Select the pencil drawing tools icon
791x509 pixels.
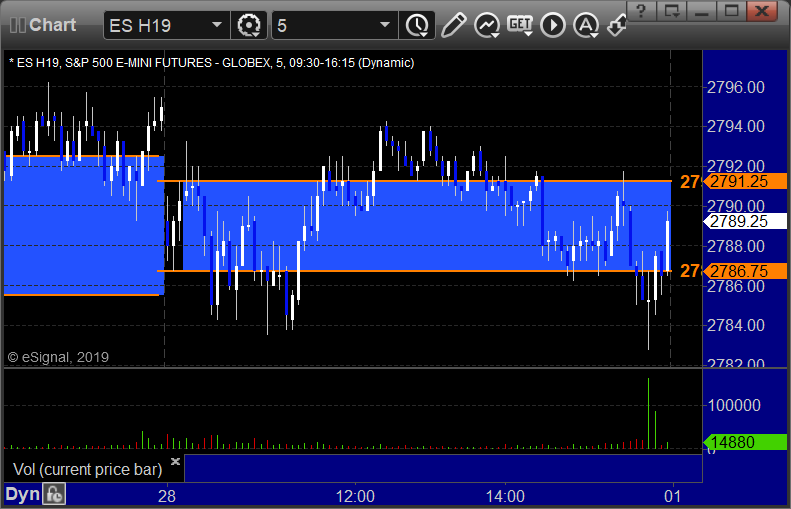tap(453, 25)
